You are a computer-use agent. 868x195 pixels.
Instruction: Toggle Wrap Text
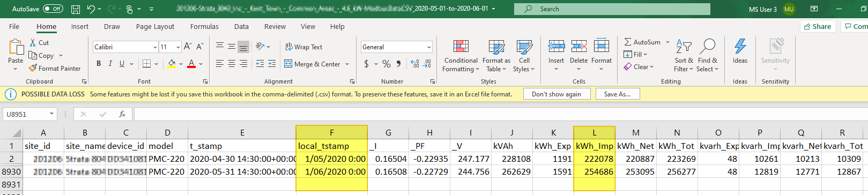click(x=303, y=47)
